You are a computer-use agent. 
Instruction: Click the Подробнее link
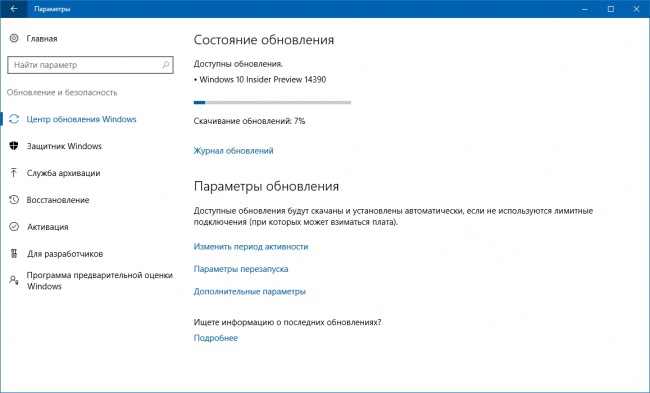216,338
